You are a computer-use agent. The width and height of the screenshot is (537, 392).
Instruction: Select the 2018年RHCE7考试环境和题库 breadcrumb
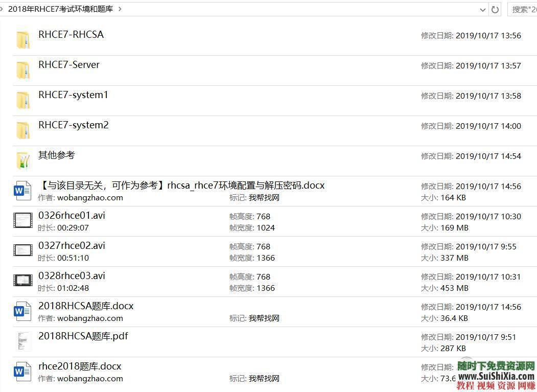61,9
